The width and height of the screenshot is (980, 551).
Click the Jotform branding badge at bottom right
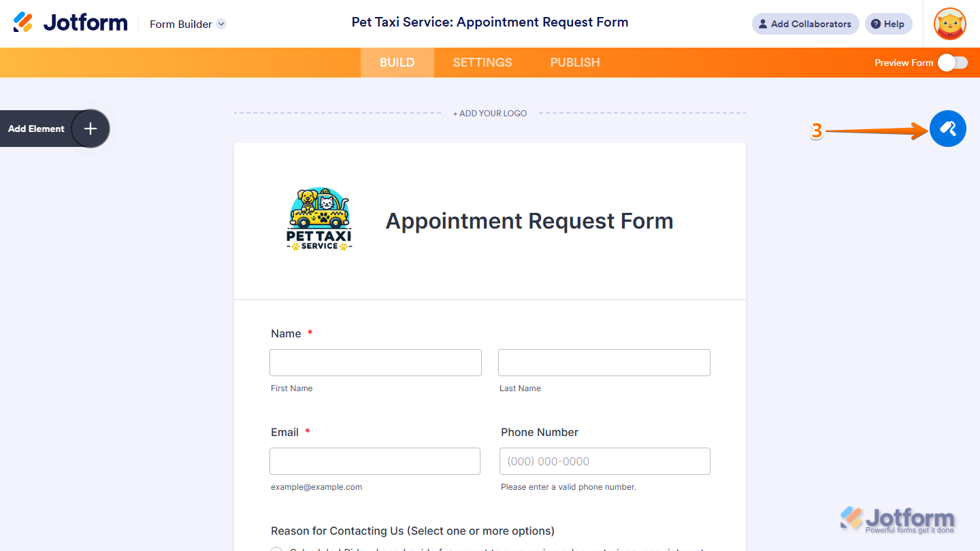coord(898,519)
